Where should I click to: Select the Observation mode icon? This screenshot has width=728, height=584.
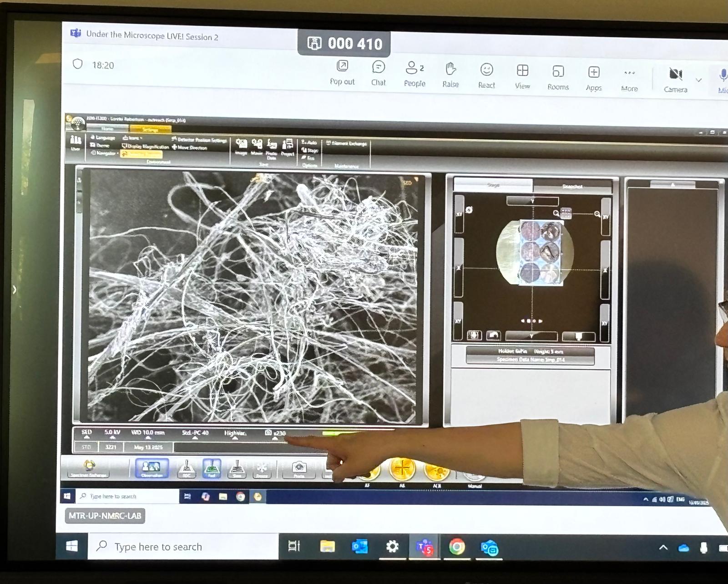click(x=152, y=468)
